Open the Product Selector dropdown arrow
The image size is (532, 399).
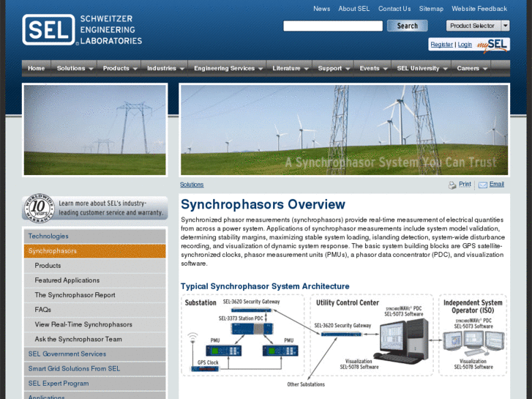(x=505, y=26)
